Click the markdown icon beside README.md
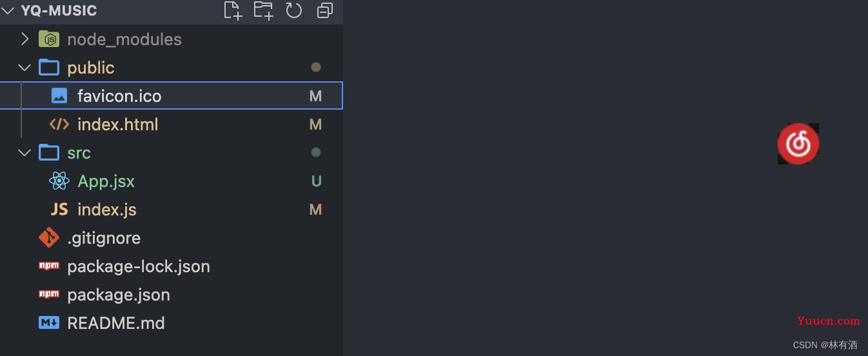The width and height of the screenshot is (868, 356). [49, 322]
